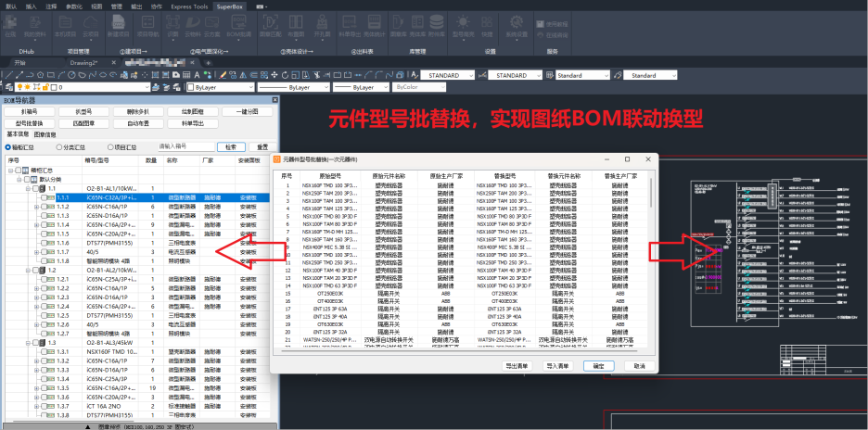Check the box for tree row 1.1.2
Image resolution: width=868 pixels, height=430 pixels.
45,207
